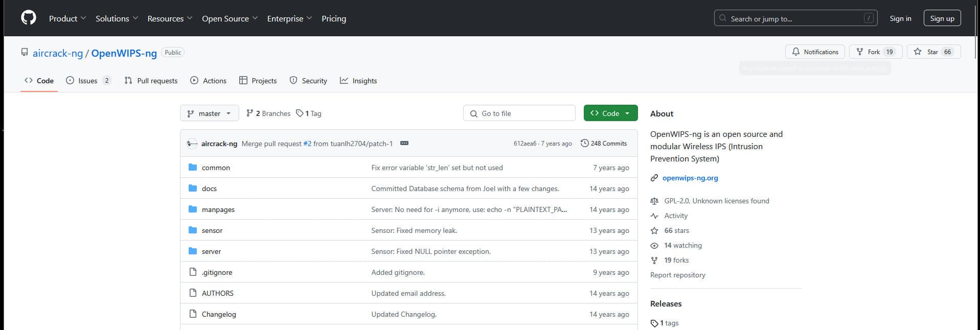View the 1 Tag link
The height and width of the screenshot is (330, 980).
[309, 113]
